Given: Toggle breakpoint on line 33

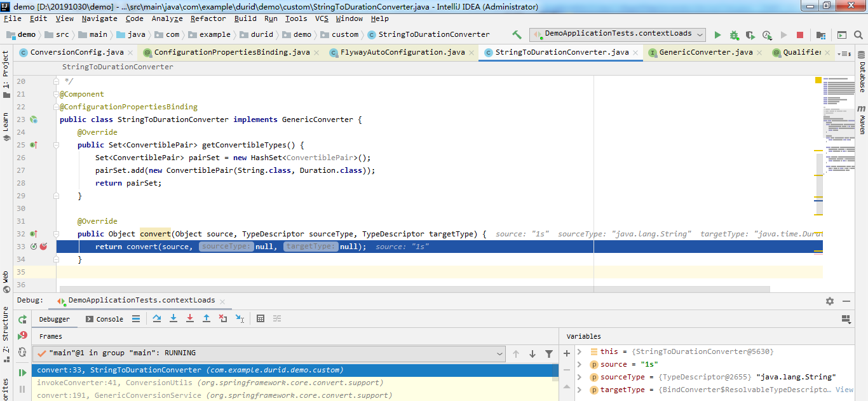Looking at the screenshot, I should click(x=44, y=247).
